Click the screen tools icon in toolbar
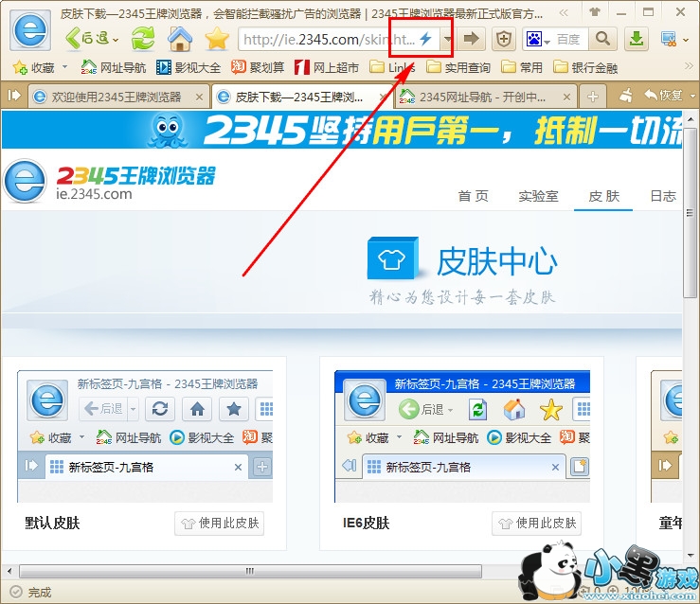This screenshot has height=604, width=700. pos(669,39)
